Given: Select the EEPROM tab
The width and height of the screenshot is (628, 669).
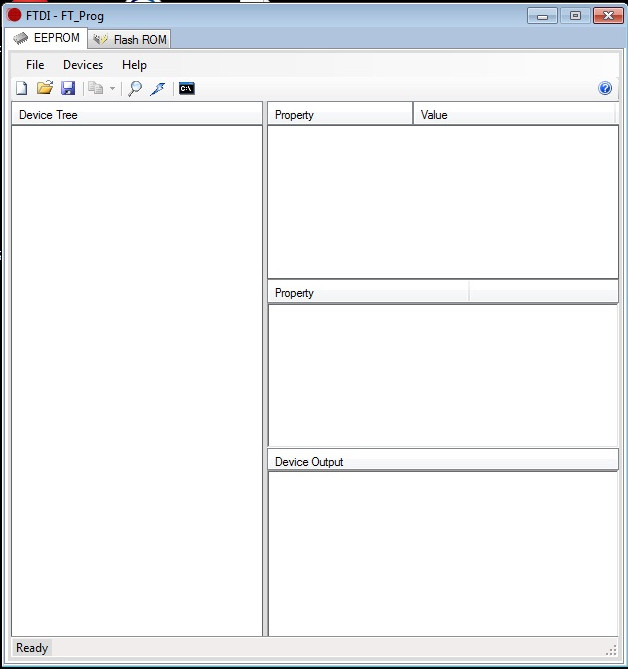Looking at the screenshot, I should click(x=46, y=38).
